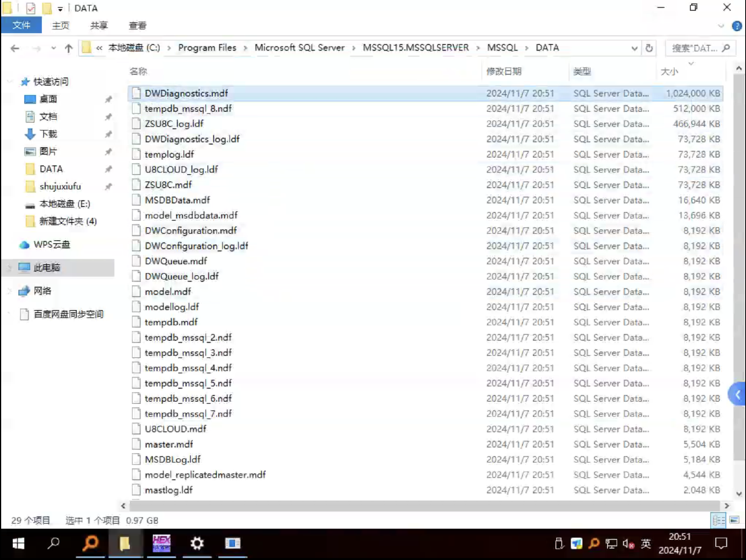Open Settings gear in taskbar
This screenshot has height=560, width=746.
click(197, 543)
